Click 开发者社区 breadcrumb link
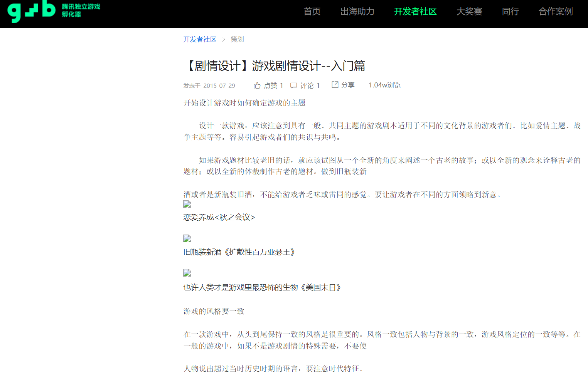Screen dimensions: 588x384 coord(200,39)
